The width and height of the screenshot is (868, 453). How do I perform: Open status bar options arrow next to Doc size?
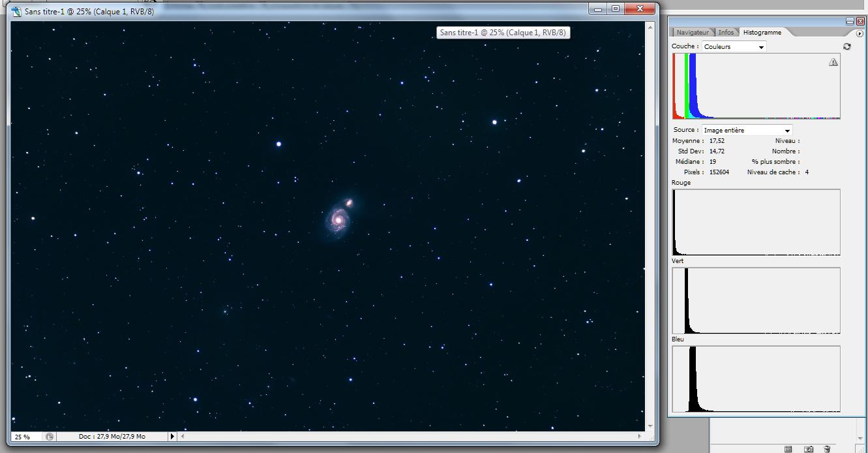(x=172, y=437)
